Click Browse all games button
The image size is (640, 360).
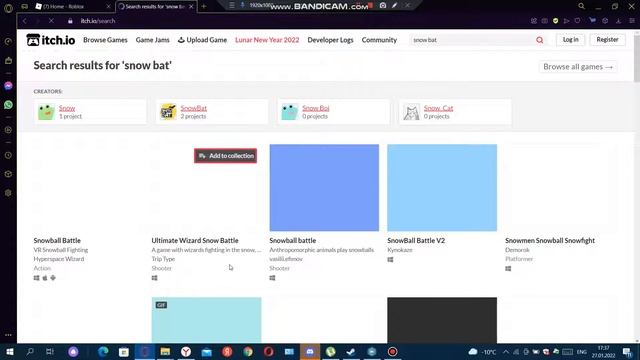point(578,67)
